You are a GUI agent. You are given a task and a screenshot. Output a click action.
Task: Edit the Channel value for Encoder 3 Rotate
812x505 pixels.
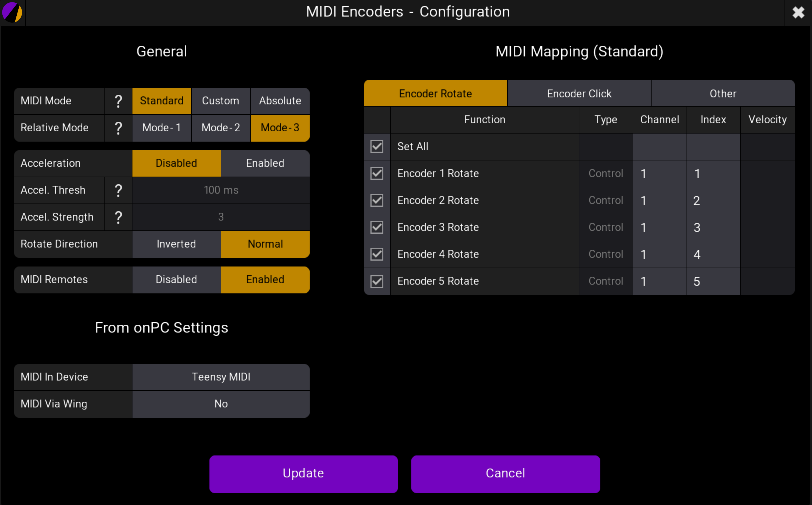pyautogui.click(x=659, y=227)
